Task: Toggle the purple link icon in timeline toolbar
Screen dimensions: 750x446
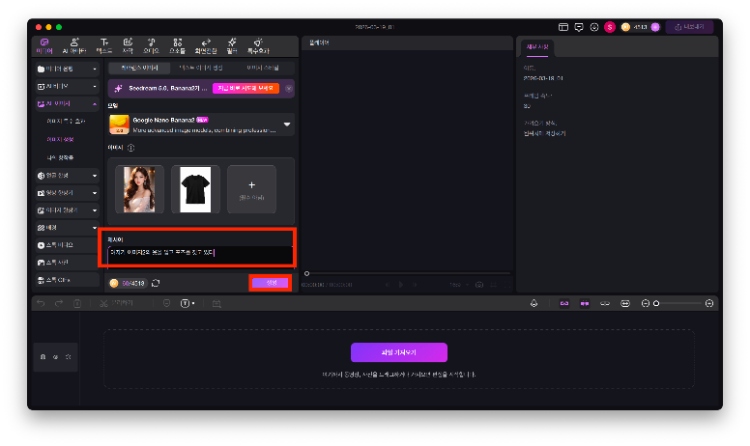Action: (563, 303)
